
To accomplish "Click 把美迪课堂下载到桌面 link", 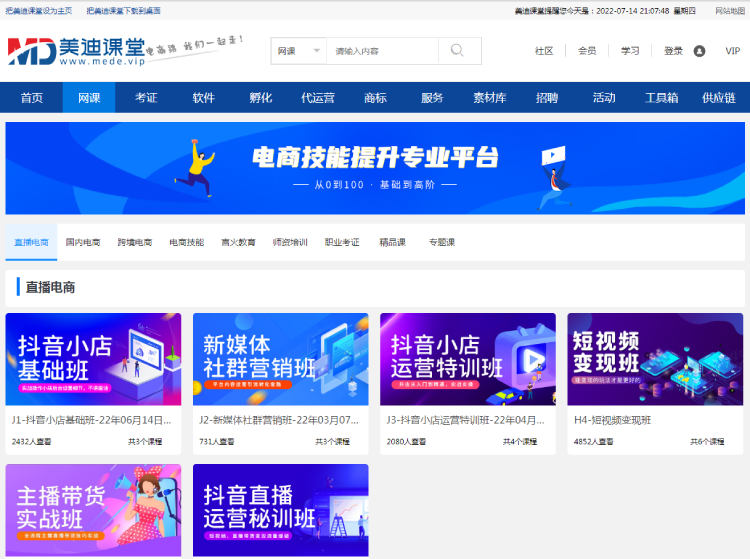I will point(123,11).
